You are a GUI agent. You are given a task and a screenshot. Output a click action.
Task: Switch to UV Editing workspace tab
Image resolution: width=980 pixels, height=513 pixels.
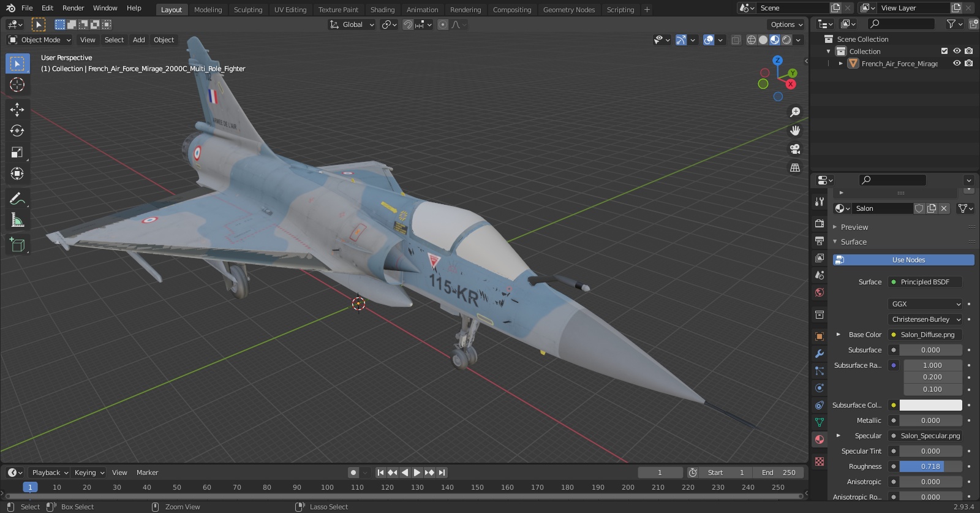click(x=290, y=9)
